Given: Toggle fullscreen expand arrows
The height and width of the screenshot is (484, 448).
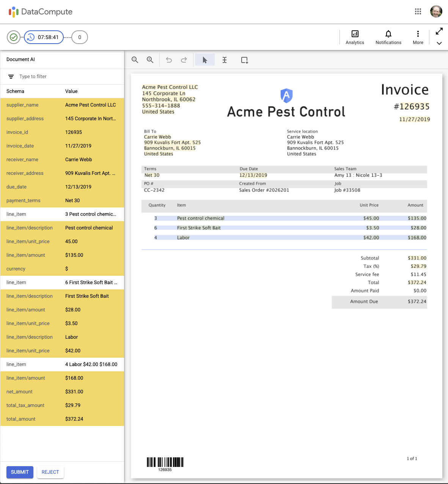Looking at the screenshot, I should click(x=439, y=31).
